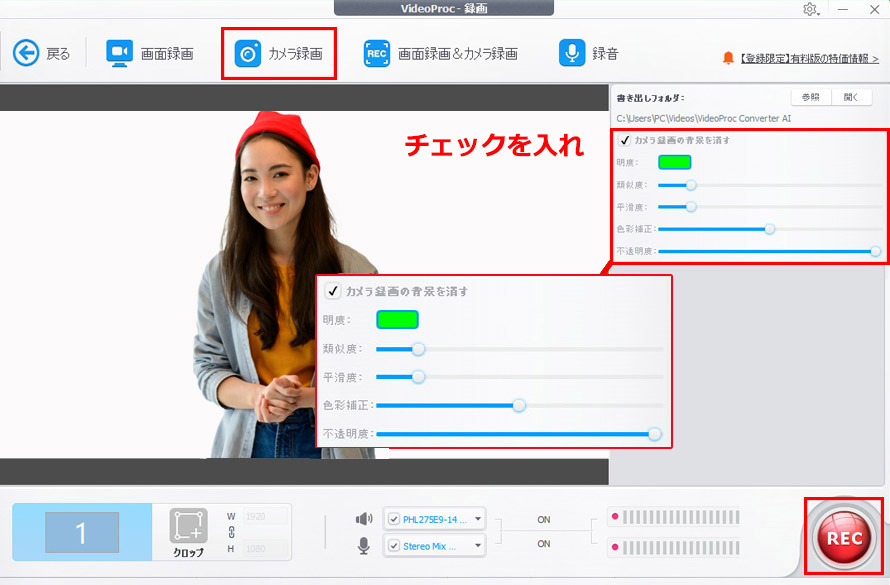Click the microphone icon beside Stereo Mix
890x585 pixels.
pyautogui.click(x=364, y=545)
